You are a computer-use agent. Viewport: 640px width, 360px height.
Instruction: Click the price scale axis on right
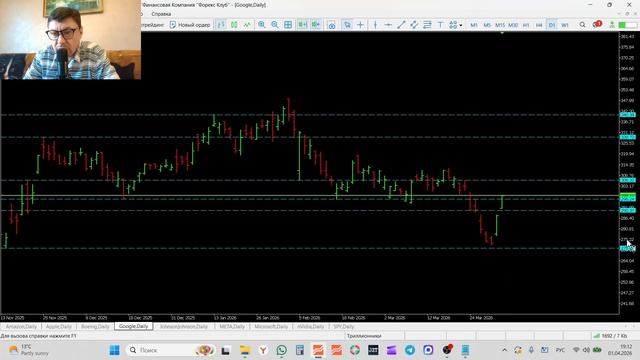click(x=629, y=171)
